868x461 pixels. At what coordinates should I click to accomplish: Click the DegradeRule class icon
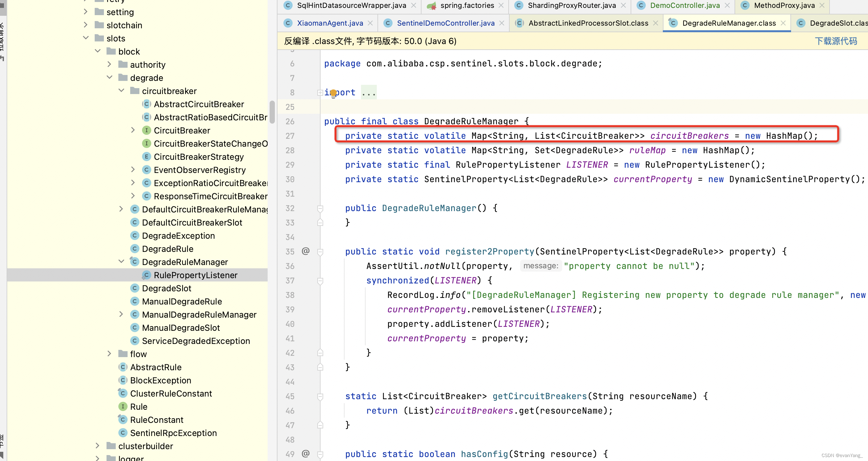134,248
